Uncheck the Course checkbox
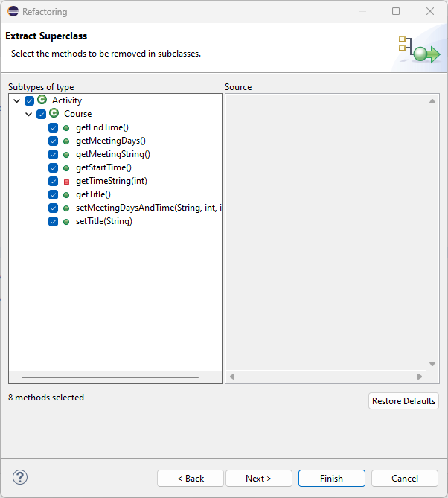This screenshot has height=498, width=448. (x=41, y=114)
